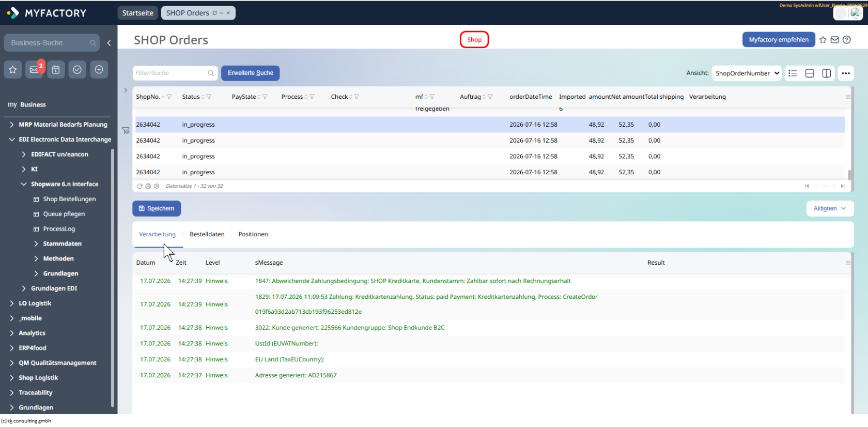Click the help question mark icon
This screenshot has width=868, height=427.
[847, 40]
